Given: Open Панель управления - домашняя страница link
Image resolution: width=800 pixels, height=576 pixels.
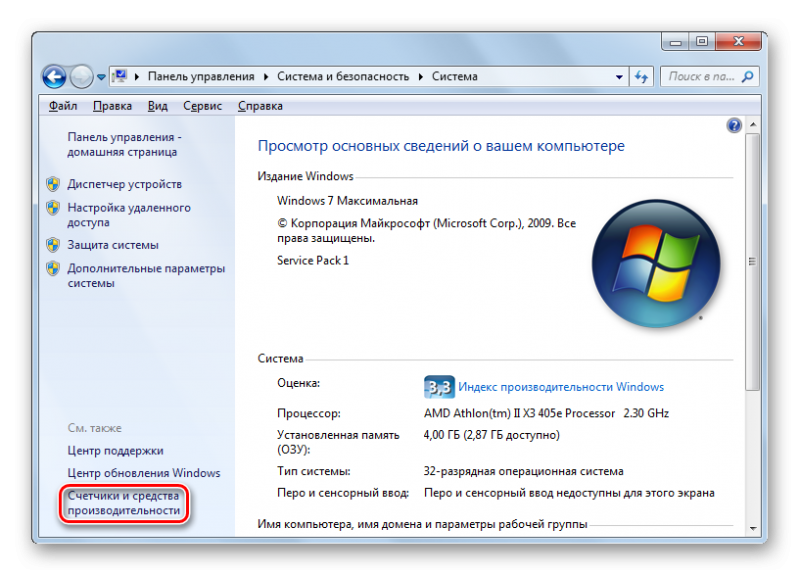Looking at the screenshot, I should click(124, 144).
